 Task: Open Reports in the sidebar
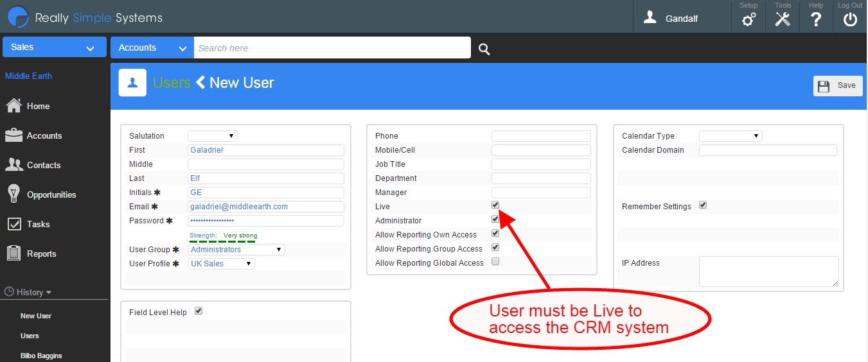(42, 254)
